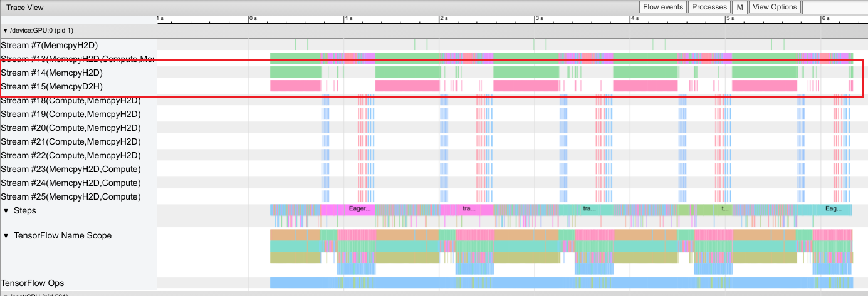Select Stream #21(Compute,MemcpyH2D) label

click(71, 141)
